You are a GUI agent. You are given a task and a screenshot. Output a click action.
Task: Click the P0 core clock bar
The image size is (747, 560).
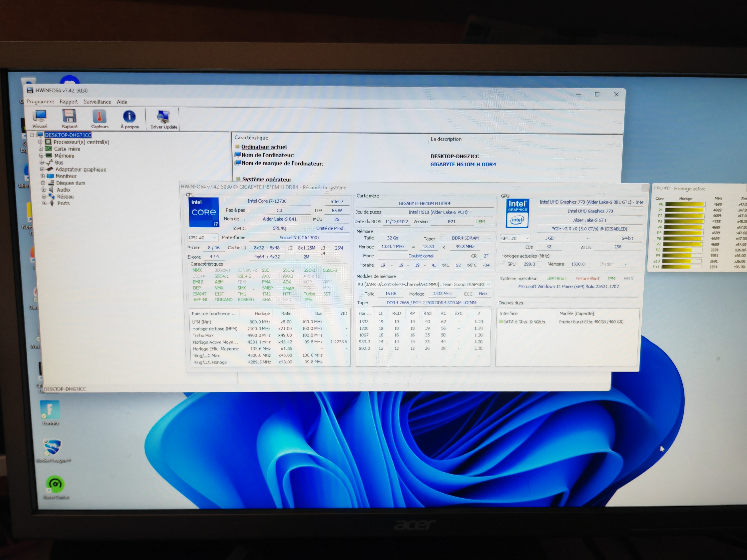point(685,204)
